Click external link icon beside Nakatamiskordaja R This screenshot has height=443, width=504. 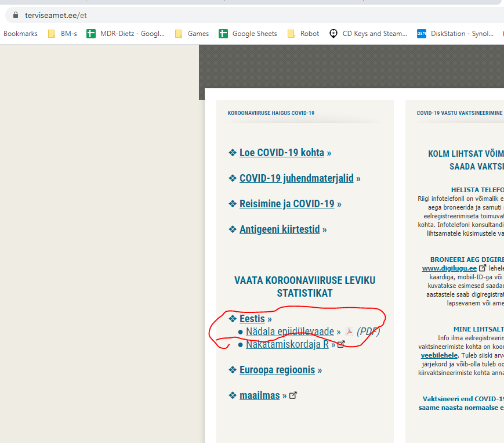tap(341, 344)
